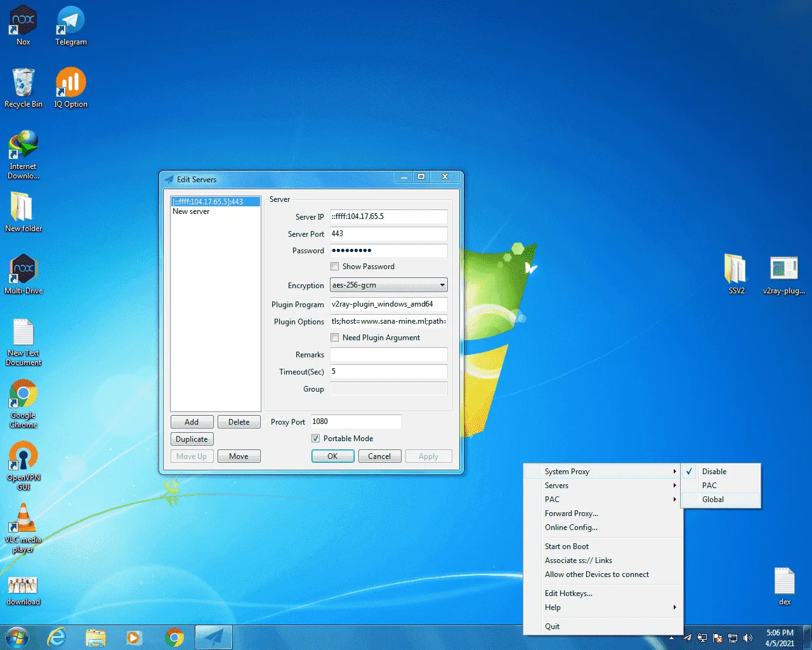Select the New folder desktop icon

(23, 212)
